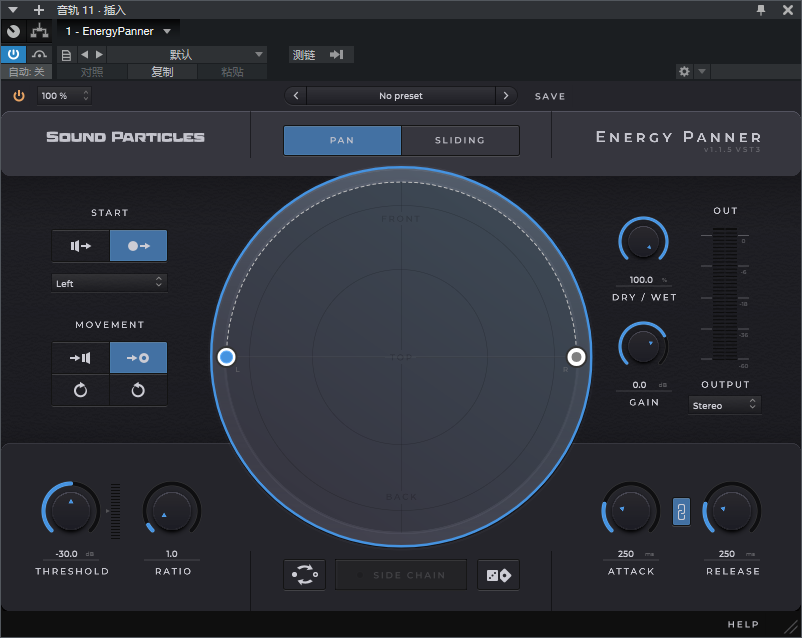
Task: Select start from position point icon
Action: pyautogui.click(x=139, y=246)
